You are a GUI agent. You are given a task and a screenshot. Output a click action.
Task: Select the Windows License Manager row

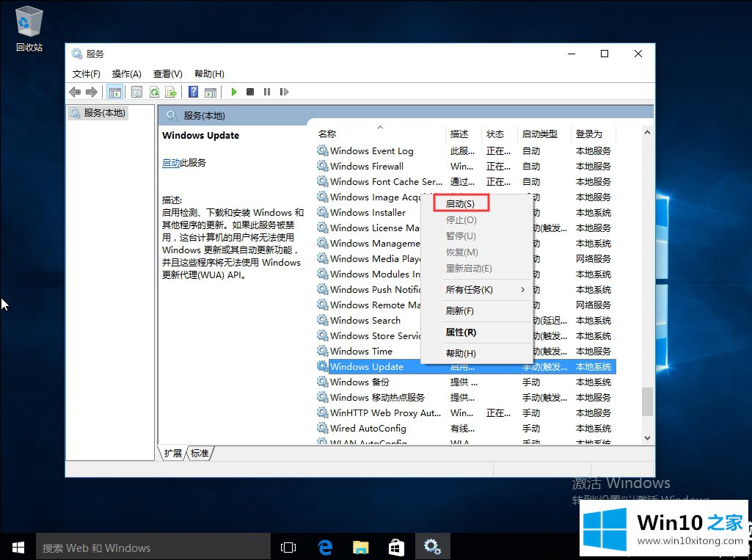(368, 228)
